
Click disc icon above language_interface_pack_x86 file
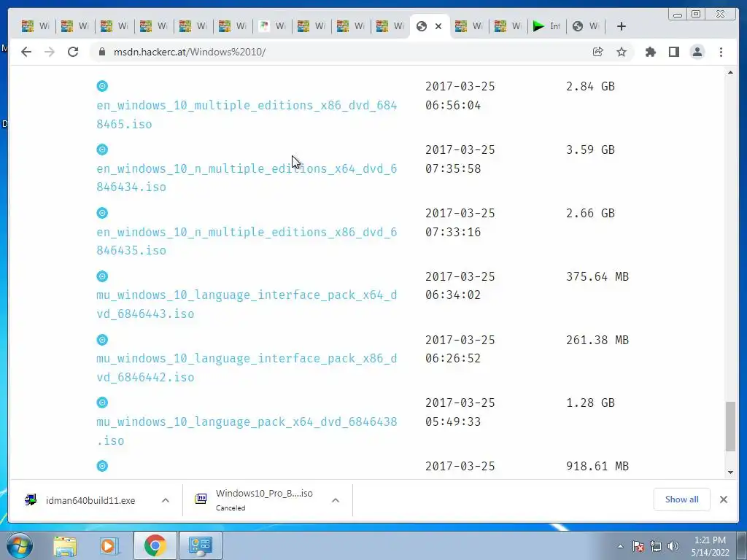pos(102,340)
